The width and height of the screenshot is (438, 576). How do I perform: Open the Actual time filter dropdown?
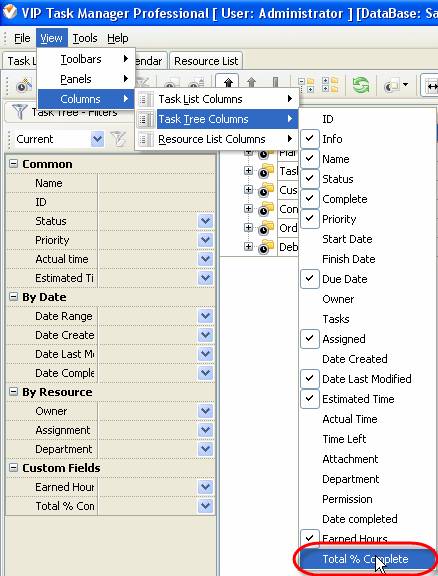click(x=205, y=259)
